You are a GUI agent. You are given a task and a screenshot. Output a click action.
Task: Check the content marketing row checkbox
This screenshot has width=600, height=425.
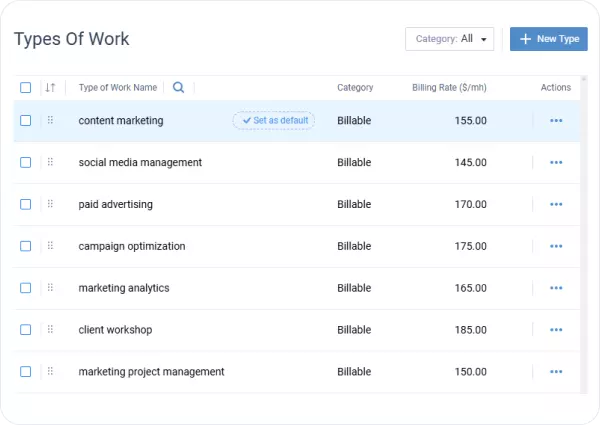click(26, 120)
